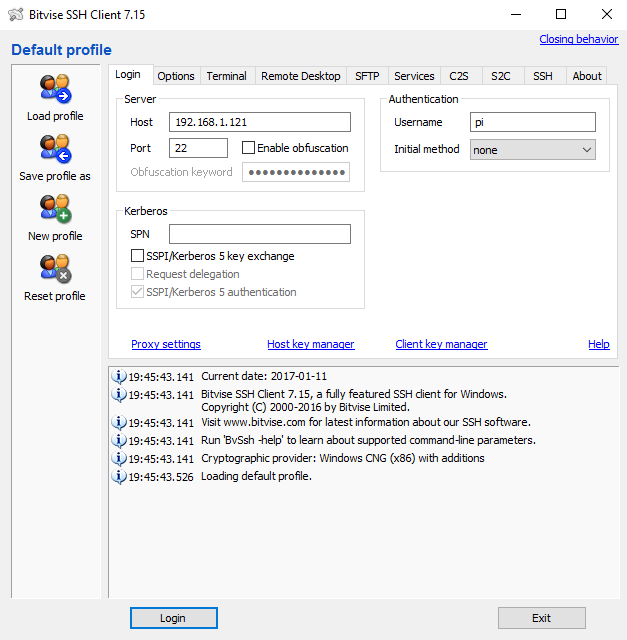Select log line 'Loading default profile.'
This screenshot has height=640, width=627.
pos(256,476)
